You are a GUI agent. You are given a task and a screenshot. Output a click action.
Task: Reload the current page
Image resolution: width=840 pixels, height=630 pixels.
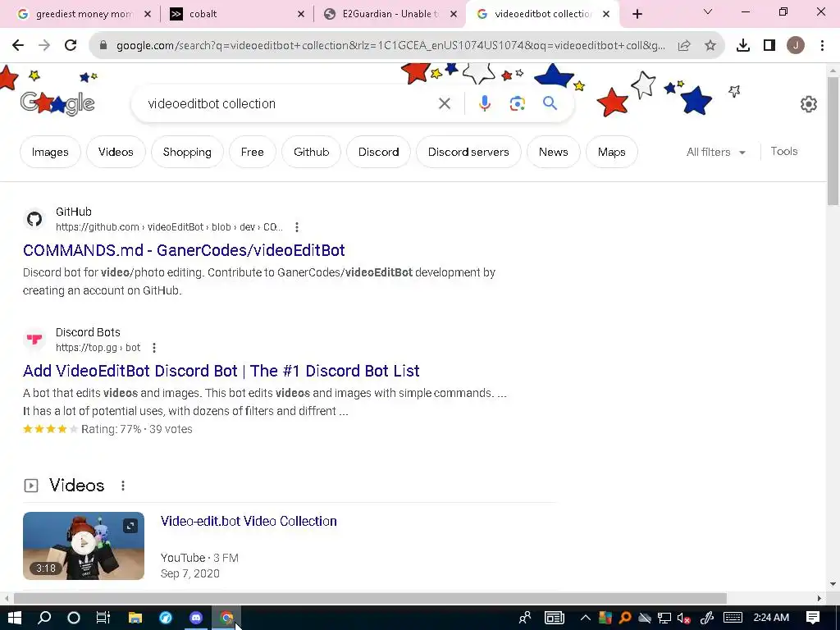(71, 46)
